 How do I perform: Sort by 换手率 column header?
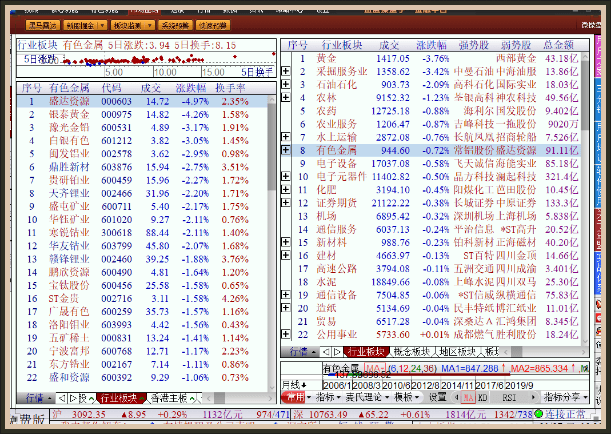(x=230, y=88)
